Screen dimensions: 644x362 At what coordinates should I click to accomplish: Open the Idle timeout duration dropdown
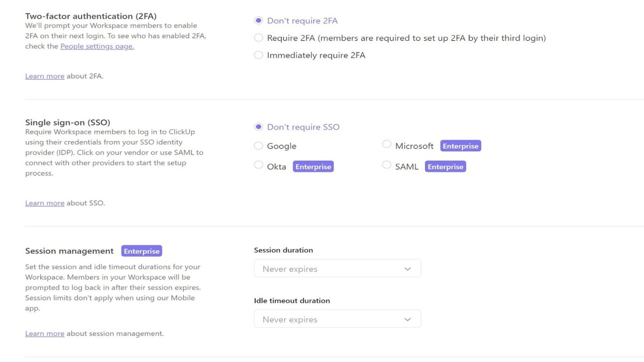tap(338, 319)
